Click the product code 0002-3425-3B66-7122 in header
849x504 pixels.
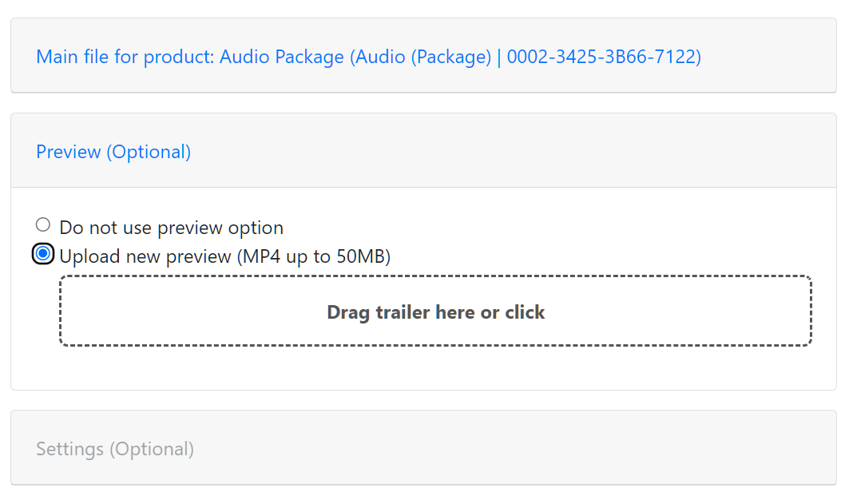pyautogui.click(x=603, y=58)
